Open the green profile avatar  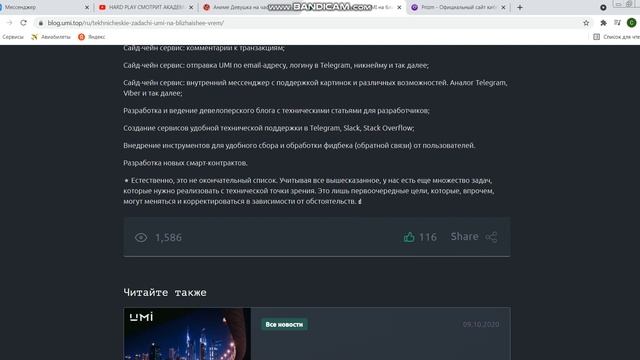coord(631,23)
